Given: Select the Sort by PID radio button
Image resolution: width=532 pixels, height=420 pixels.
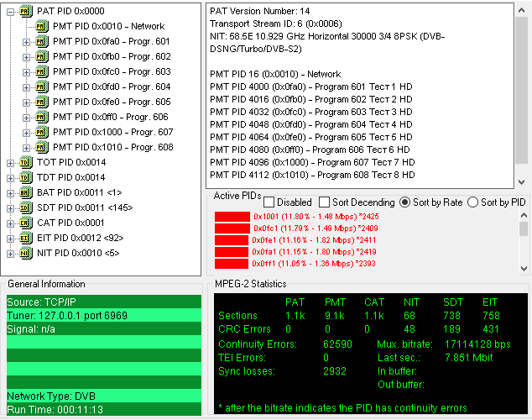Looking at the screenshot, I should click(473, 202).
